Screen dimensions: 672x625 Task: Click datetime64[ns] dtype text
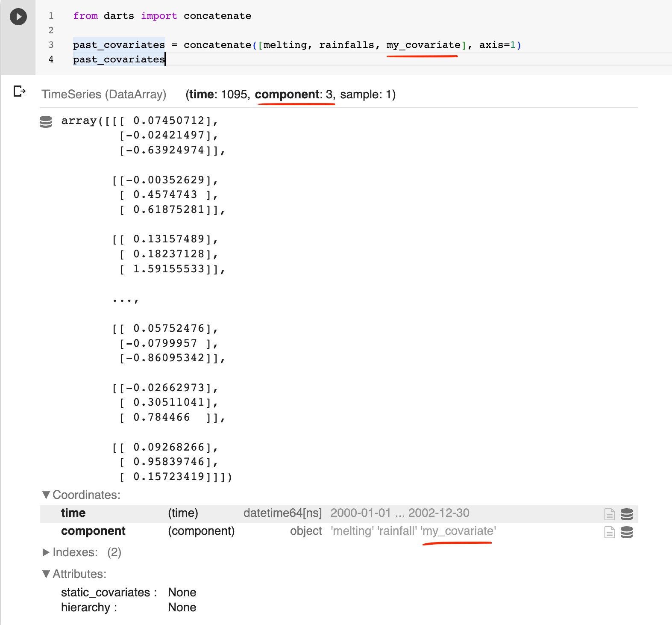click(x=282, y=513)
